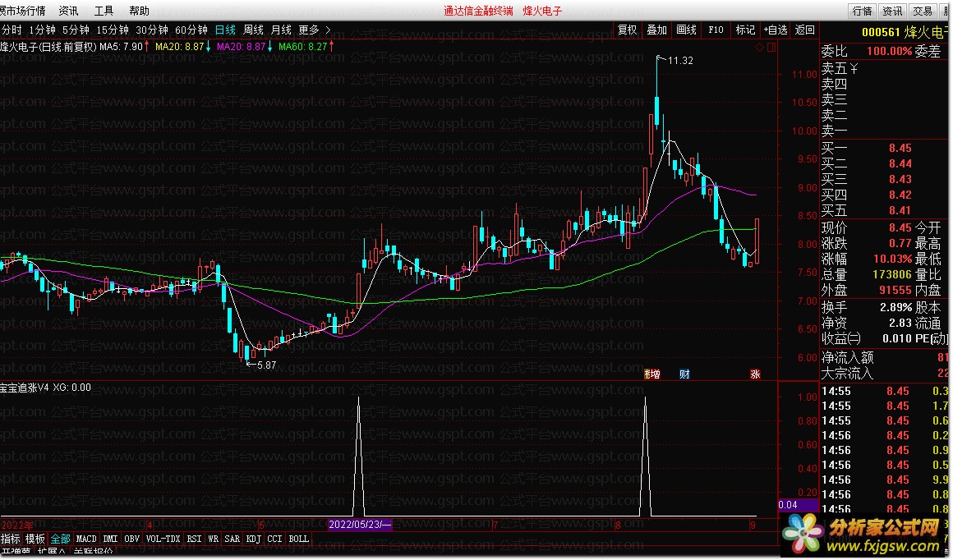953x560 pixels.
Task: Click the magenta MA20: 8.87 label
Action: 242,46
